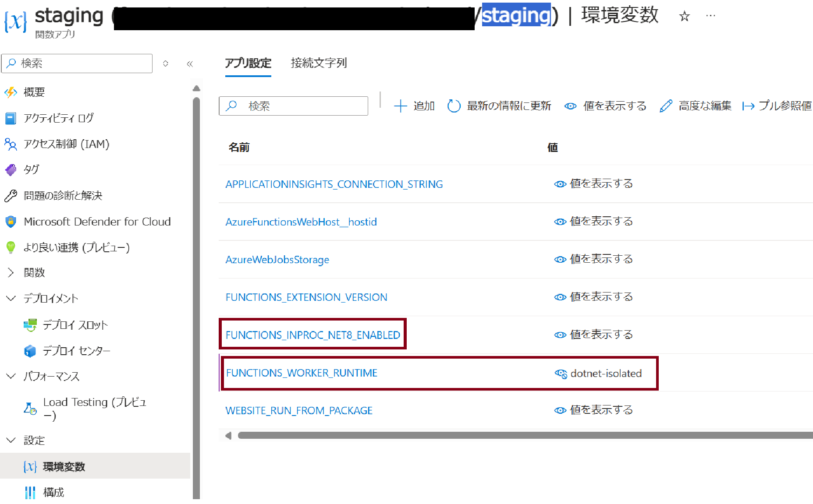The image size is (813, 504).
Task: Open the FUNCTIONS_INPROC_NET8_ENABLED setting link
Action: [x=312, y=335]
